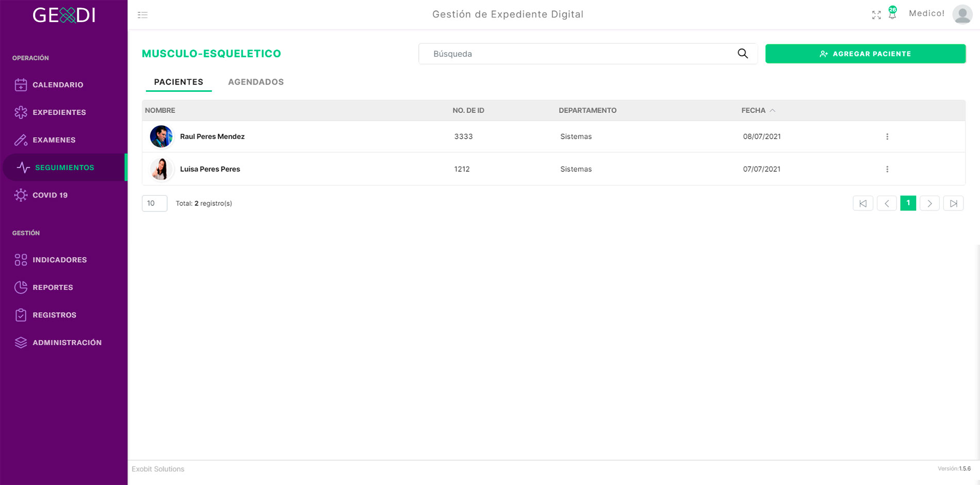Click date 07/07/2021
This screenshot has height=485, width=980.
761,169
